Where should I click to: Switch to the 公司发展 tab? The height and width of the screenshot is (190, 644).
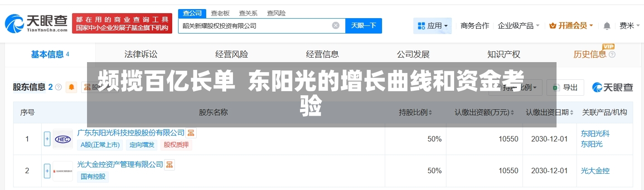413,54
